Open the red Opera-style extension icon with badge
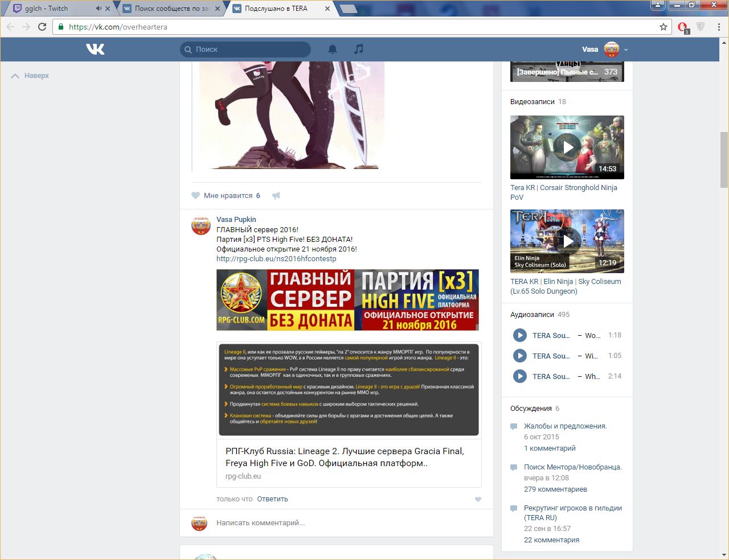Image resolution: width=729 pixels, height=560 pixels. (683, 27)
